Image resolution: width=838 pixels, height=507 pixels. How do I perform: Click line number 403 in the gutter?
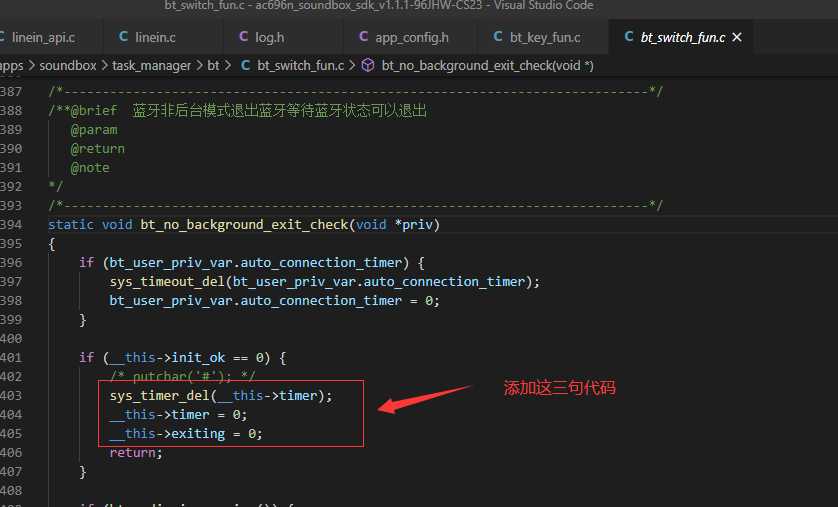11,396
